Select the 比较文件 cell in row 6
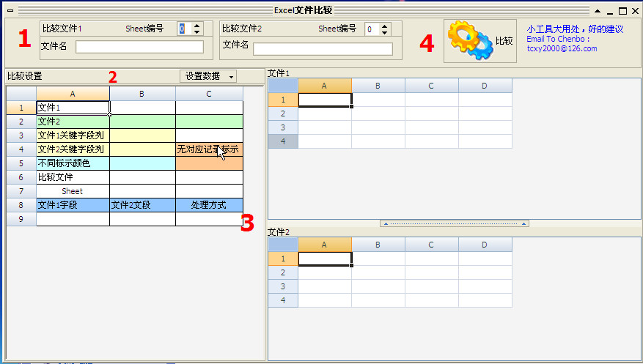Screen dimensions: 643x364 (73, 177)
